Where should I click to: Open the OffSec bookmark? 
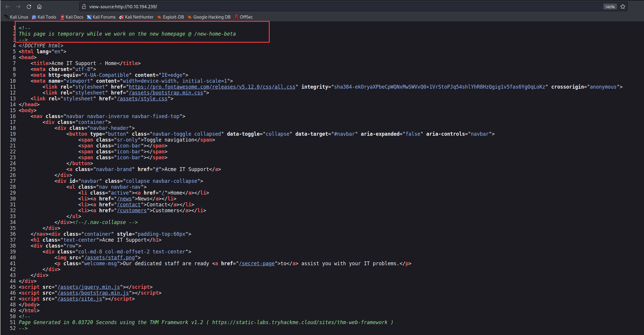pyautogui.click(x=243, y=17)
